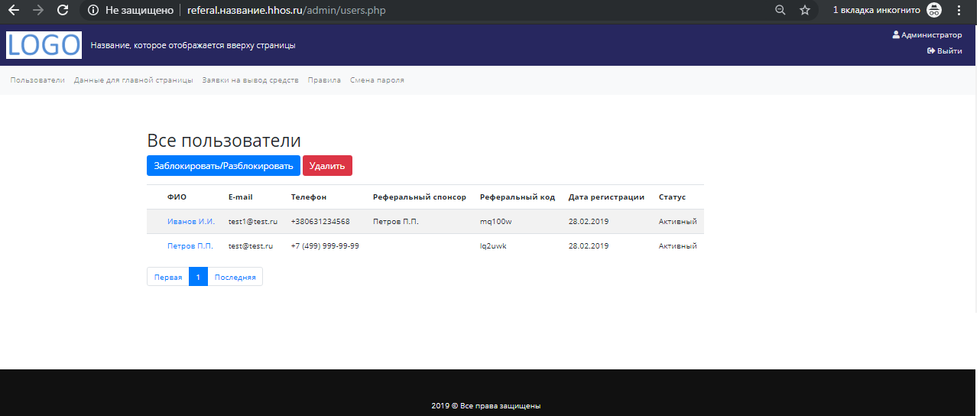Click the 'Не защищено' site info icon
Image resolution: width=980 pixels, height=416 pixels.
pos(93,11)
